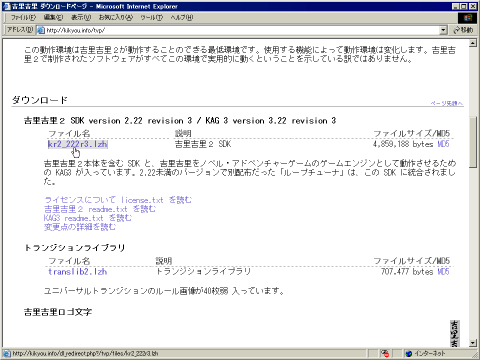Image resolution: width=480 pixels, height=360 pixels.
Task: Click the scroll up arrow
Action: click(x=473, y=43)
